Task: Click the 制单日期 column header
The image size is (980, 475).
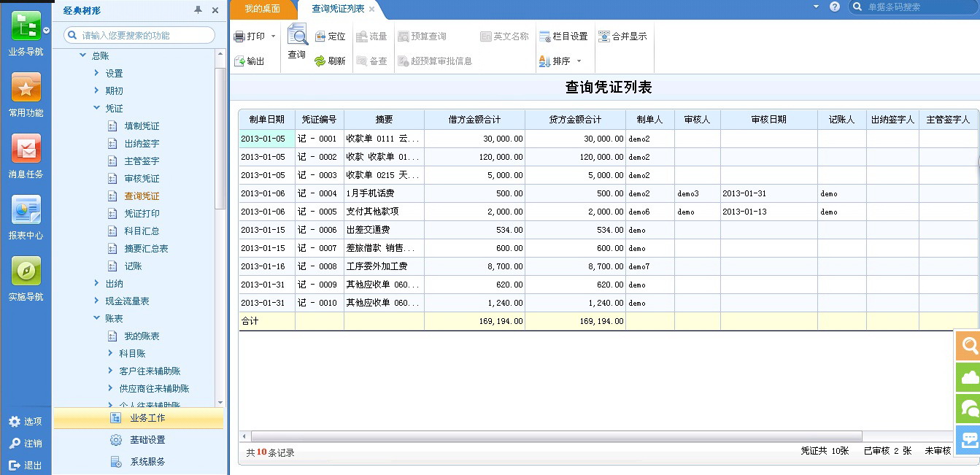Action: [x=267, y=120]
